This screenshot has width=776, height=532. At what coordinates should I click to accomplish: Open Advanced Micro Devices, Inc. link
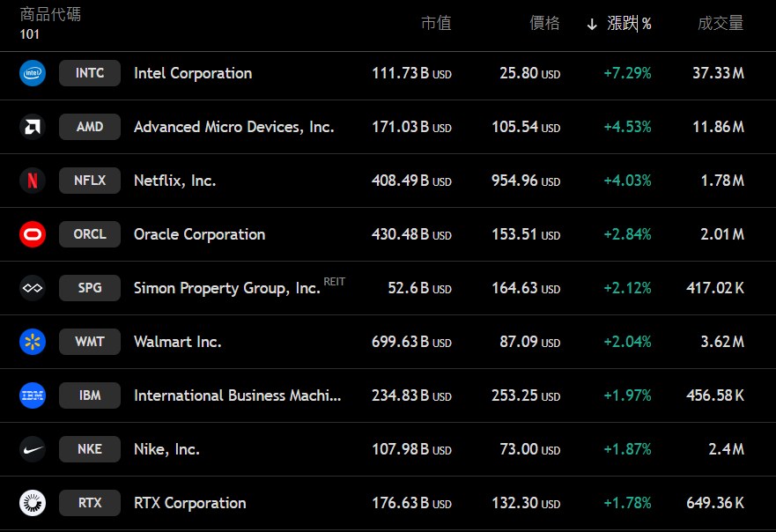coord(233,127)
